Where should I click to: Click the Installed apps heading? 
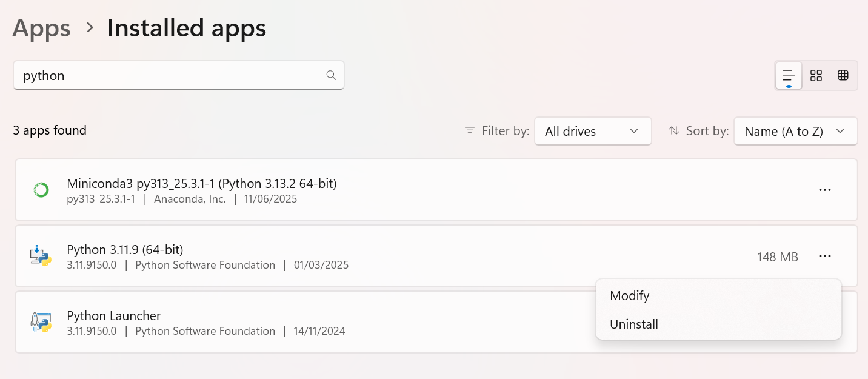(x=187, y=28)
